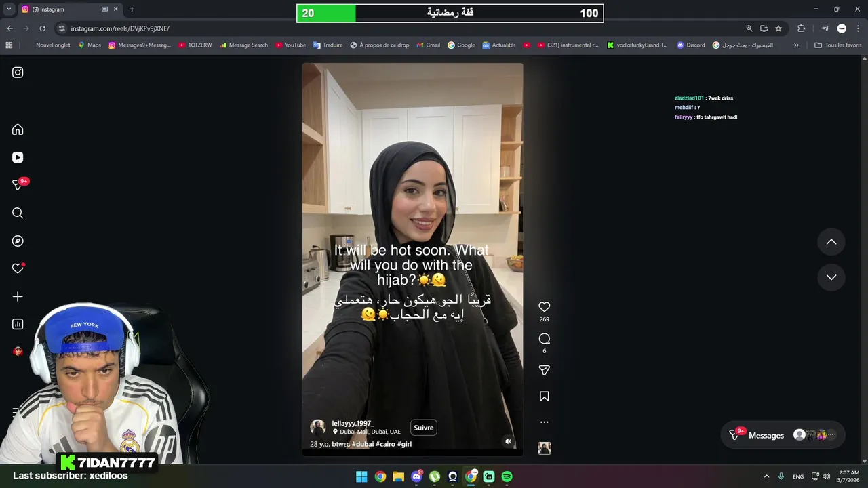Open poster avatar next to username

tap(317, 427)
